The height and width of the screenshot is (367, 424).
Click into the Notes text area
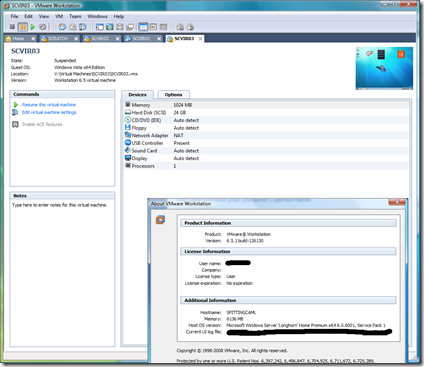point(62,273)
